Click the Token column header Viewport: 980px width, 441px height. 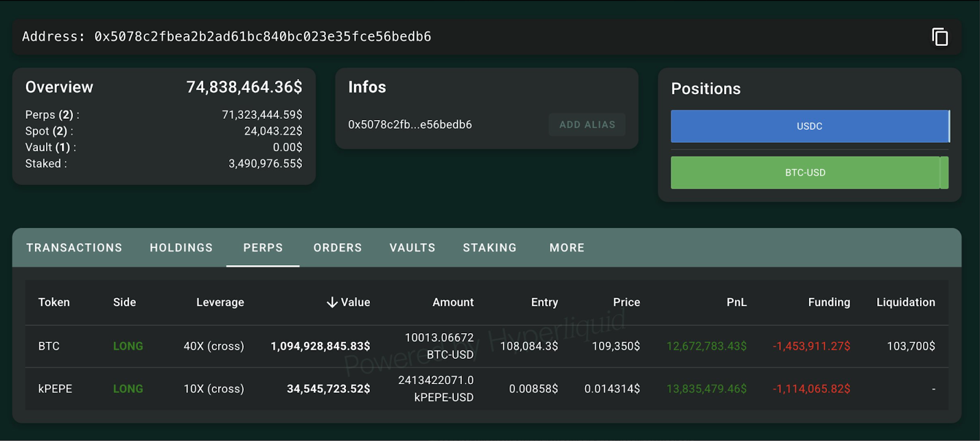coord(54,302)
